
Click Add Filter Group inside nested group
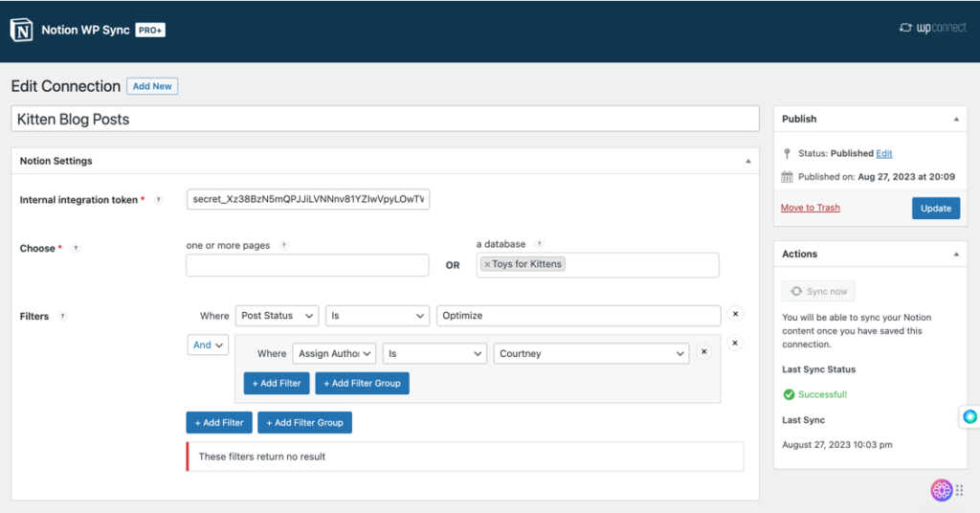363,383
